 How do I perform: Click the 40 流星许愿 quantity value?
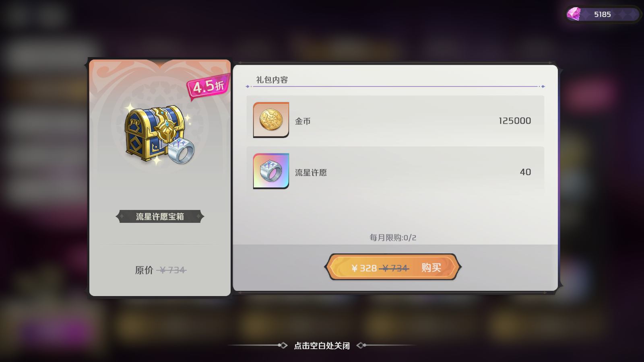[525, 172]
